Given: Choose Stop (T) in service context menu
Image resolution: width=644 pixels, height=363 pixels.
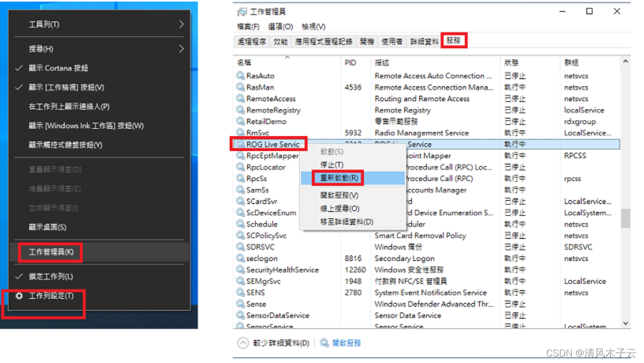Looking at the screenshot, I should (x=332, y=165).
